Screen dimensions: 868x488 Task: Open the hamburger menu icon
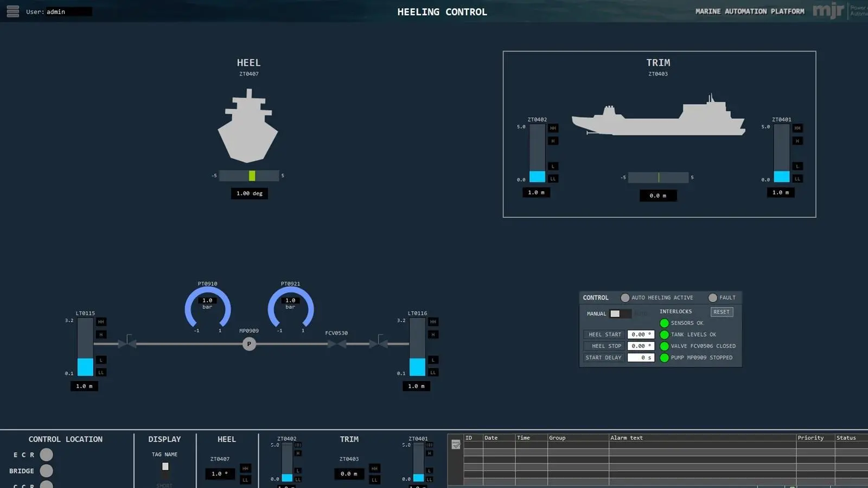click(13, 11)
